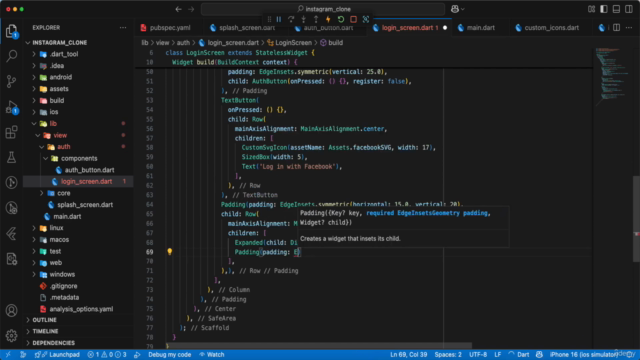The image size is (640, 360).
Task: Open the Source Control view
Action: pyautogui.click(x=11, y=81)
